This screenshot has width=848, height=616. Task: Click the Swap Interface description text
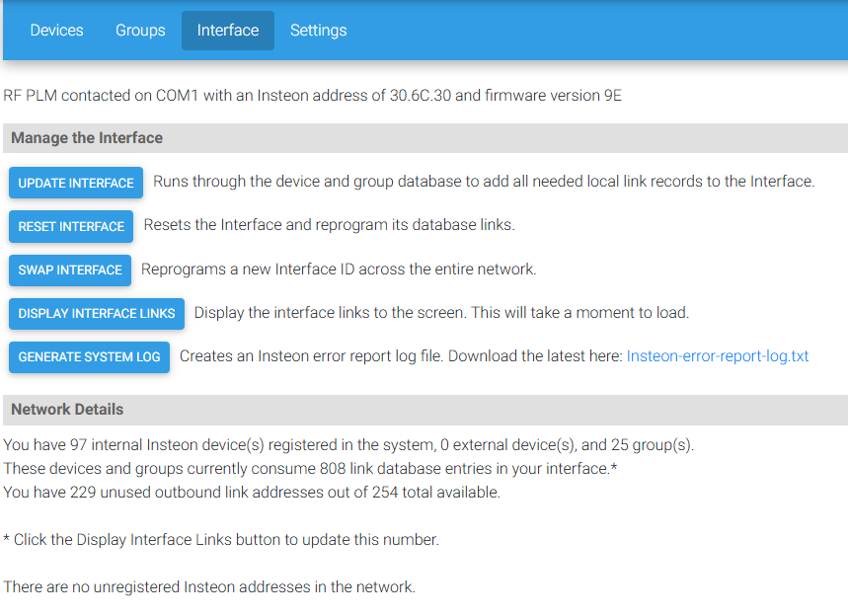pyautogui.click(x=339, y=269)
